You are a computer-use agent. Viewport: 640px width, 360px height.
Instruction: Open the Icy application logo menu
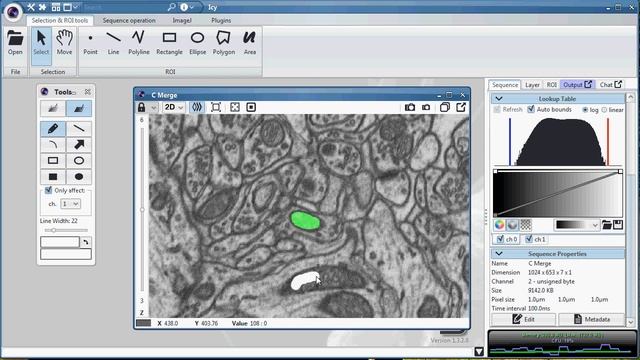click(13, 12)
